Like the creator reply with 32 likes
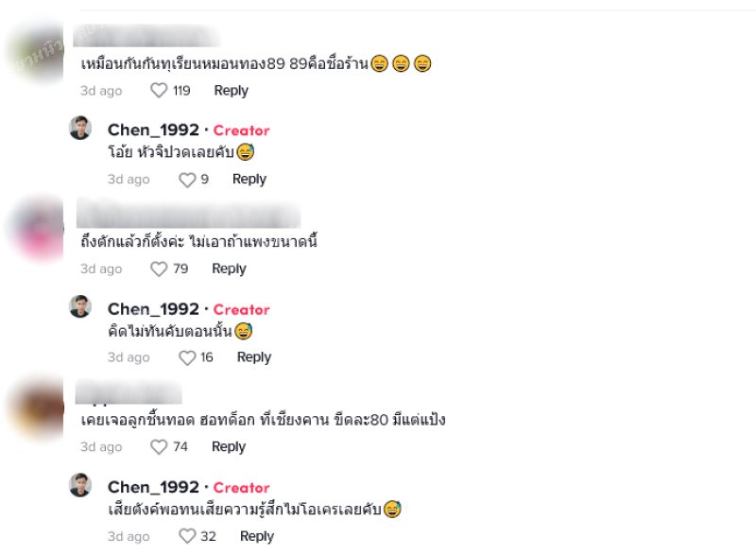The width and height of the screenshot is (756, 555). click(x=187, y=536)
